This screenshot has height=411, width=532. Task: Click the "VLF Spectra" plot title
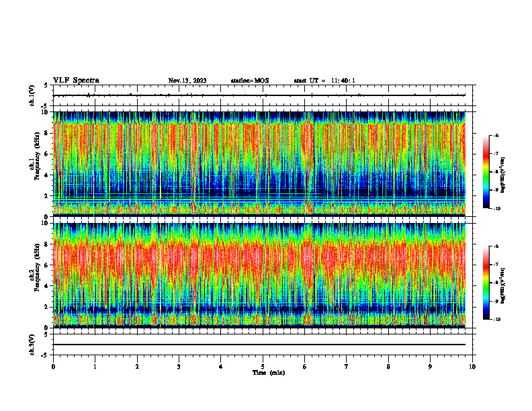pyautogui.click(x=76, y=81)
